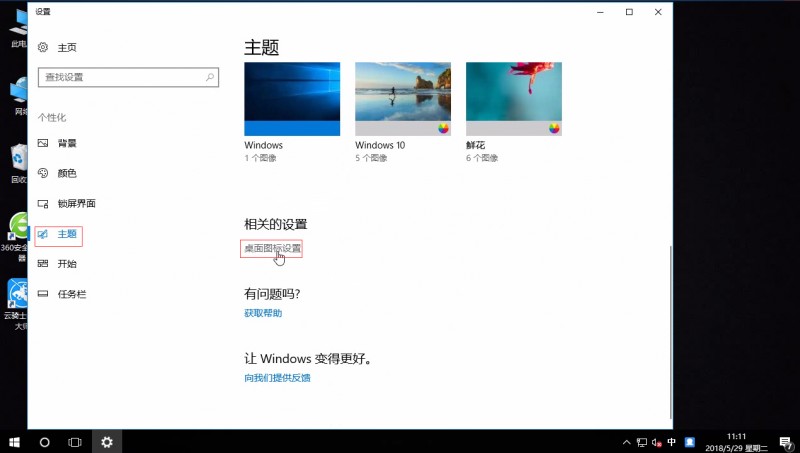Click the network tray icon

[642, 442]
